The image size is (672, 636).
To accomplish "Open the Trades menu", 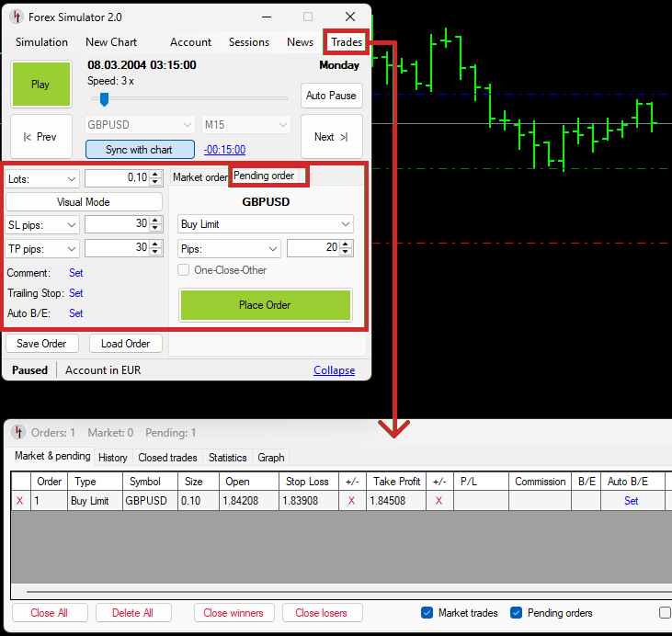I will [x=347, y=42].
